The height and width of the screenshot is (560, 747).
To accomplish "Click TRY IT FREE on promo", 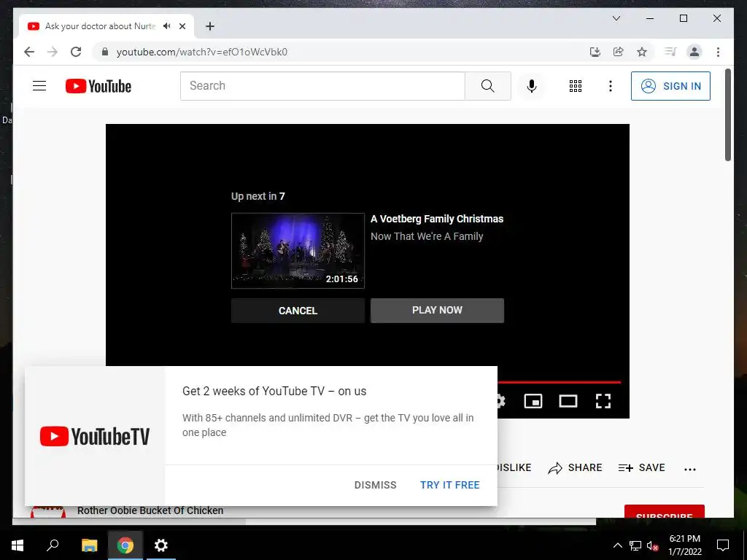I will click(x=449, y=485).
